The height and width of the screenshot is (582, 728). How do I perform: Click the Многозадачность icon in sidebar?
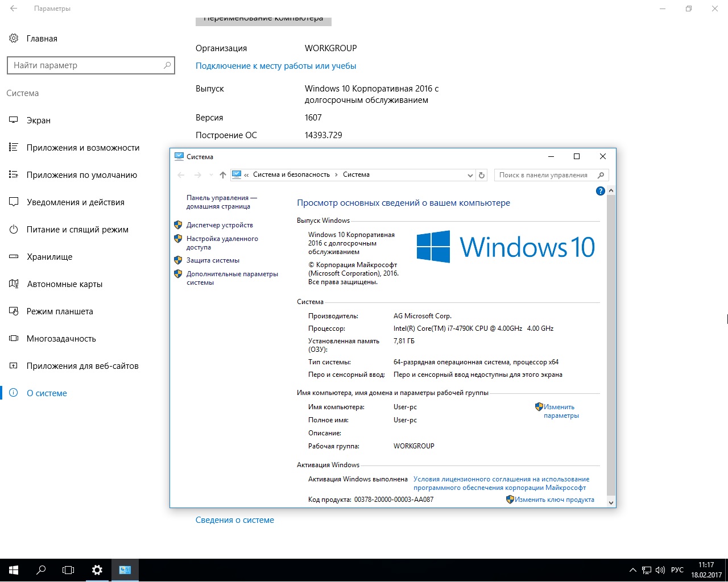click(x=14, y=339)
